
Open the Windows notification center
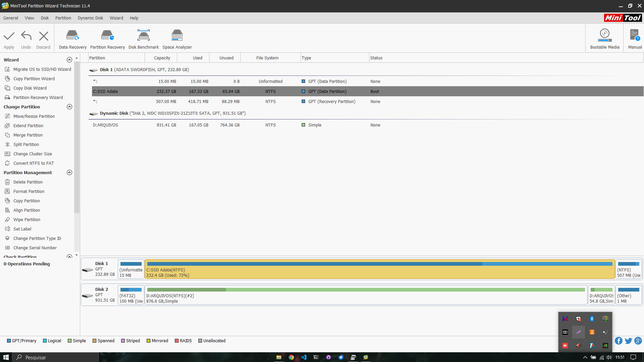(633, 357)
